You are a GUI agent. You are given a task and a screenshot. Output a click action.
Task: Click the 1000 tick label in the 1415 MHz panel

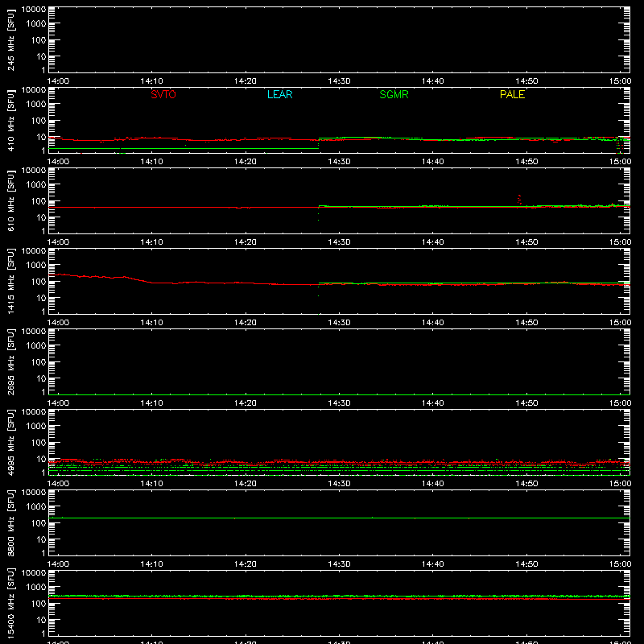[x=36, y=266]
